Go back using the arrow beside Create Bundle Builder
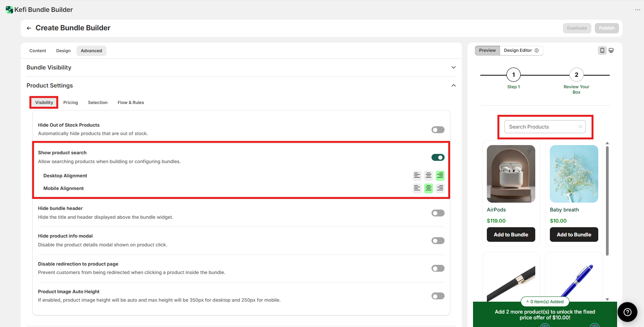Screen dimensions: 644x327 pos(29,28)
